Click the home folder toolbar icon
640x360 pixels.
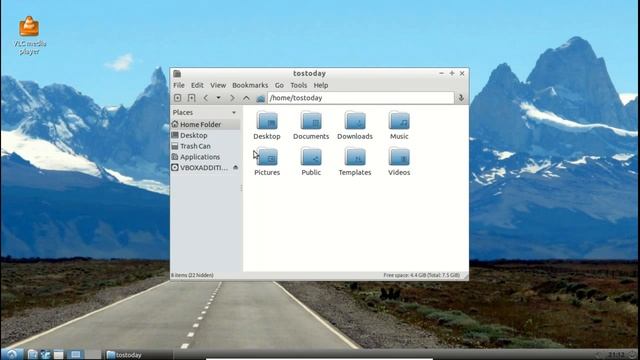pyautogui.click(x=260, y=98)
